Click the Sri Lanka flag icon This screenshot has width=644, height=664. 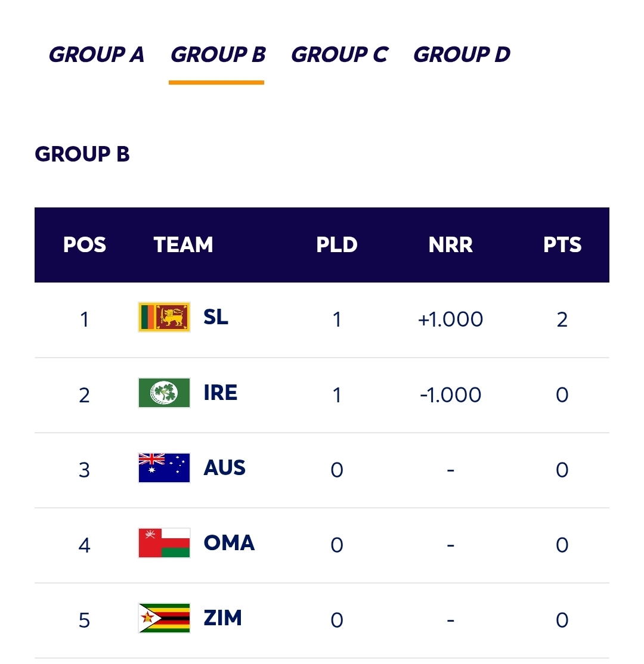point(164,317)
